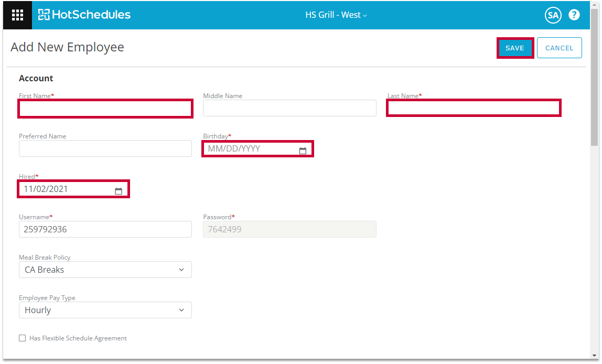
Task: Open the help question mark icon
Action: click(574, 15)
